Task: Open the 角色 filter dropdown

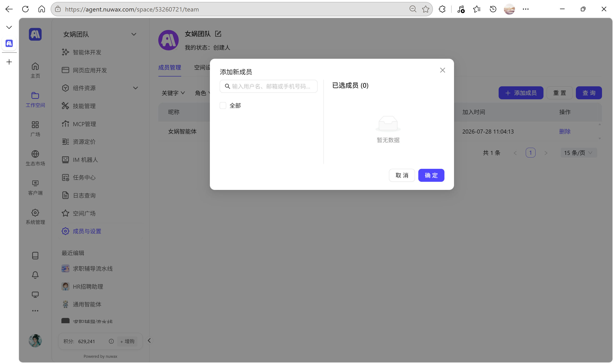Action: pyautogui.click(x=203, y=93)
